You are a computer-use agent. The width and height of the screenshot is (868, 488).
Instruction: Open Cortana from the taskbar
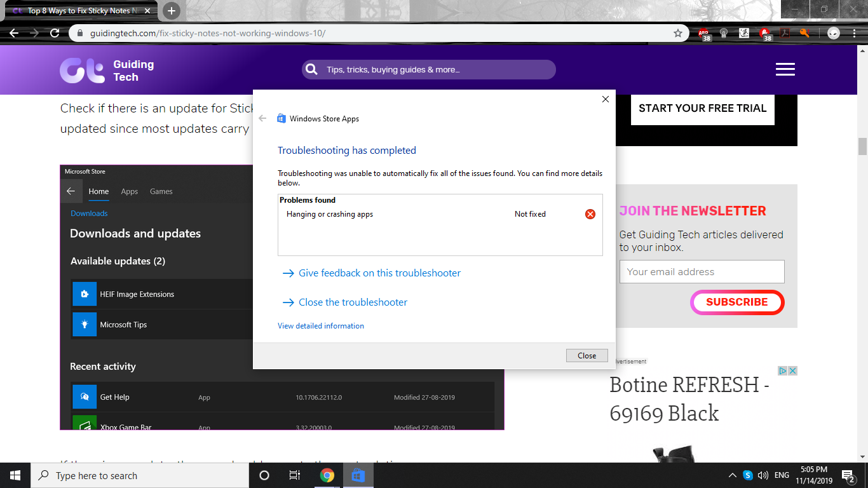[264, 475]
